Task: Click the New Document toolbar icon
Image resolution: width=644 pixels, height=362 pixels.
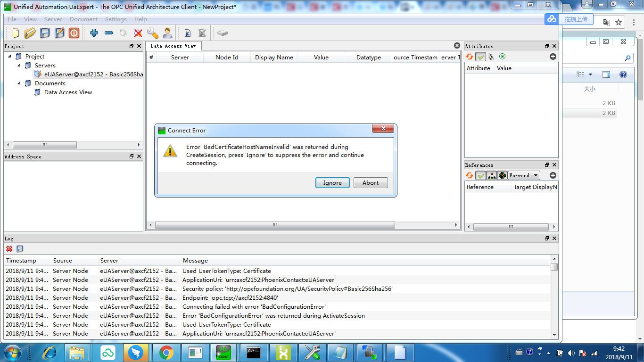Action: tap(16, 33)
